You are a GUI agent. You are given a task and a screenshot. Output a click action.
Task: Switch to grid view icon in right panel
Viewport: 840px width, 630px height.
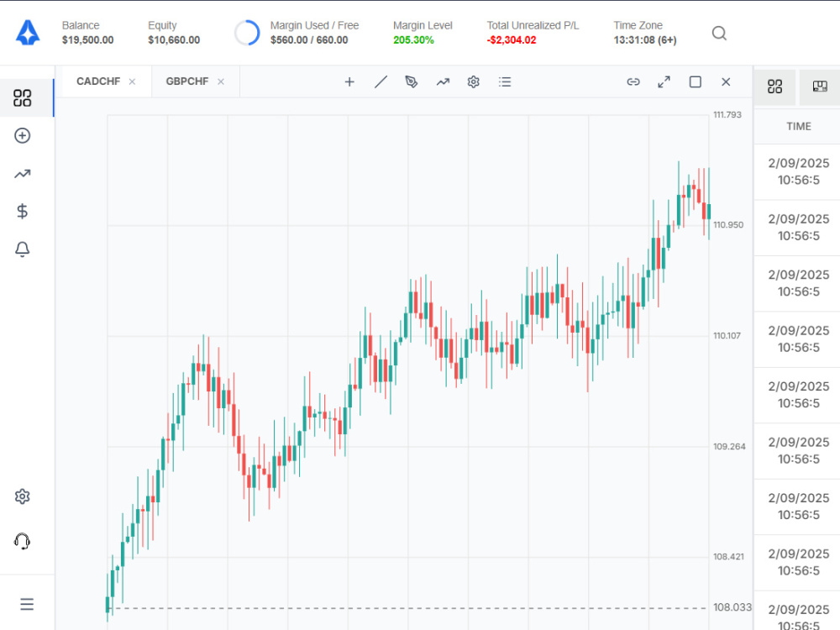coord(774,87)
